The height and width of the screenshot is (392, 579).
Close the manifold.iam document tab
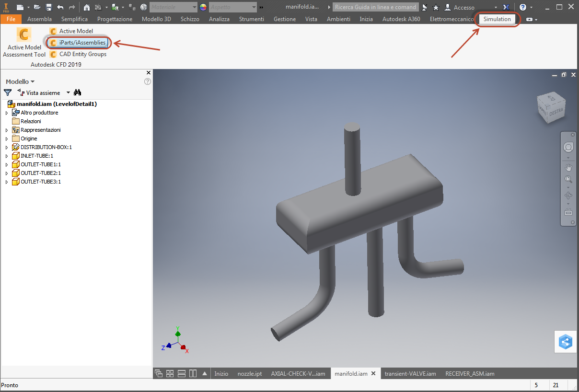pos(373,373)
